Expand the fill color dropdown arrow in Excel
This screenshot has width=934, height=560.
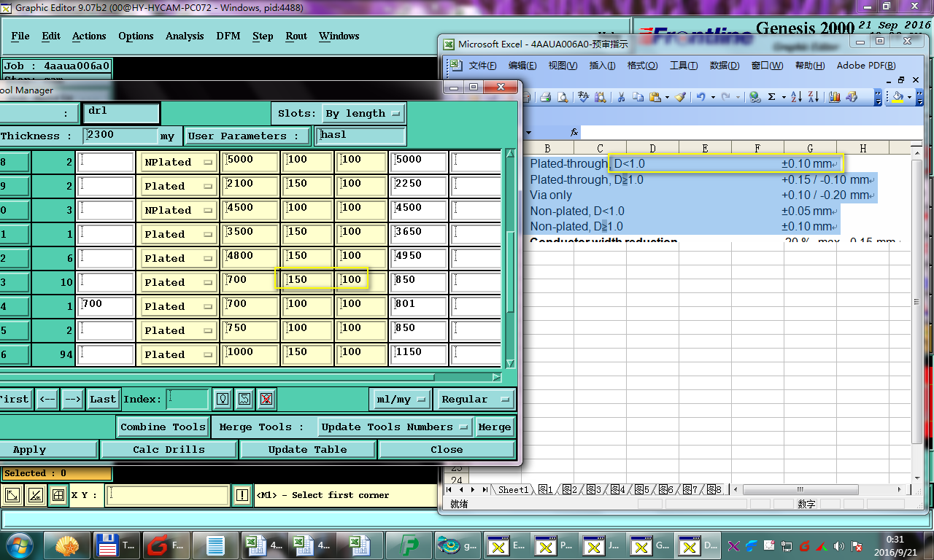point(909,97)
